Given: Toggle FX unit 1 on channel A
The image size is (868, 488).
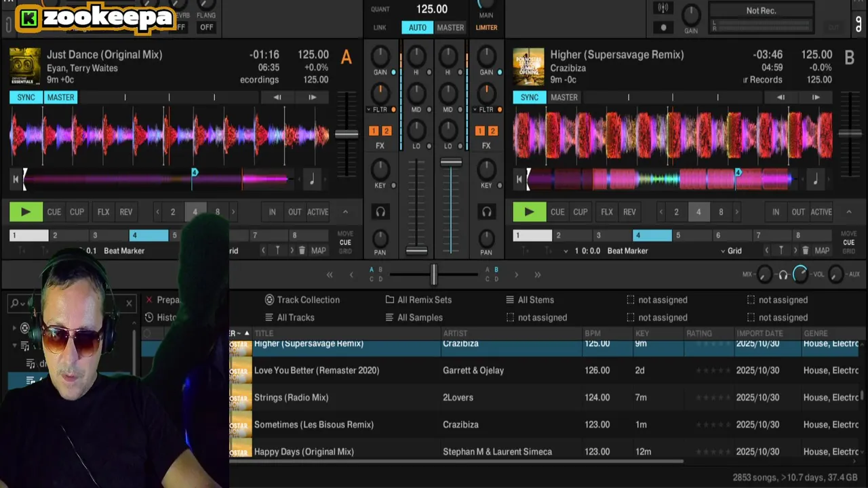Looking at the screenshot, I should coord(374,131).
